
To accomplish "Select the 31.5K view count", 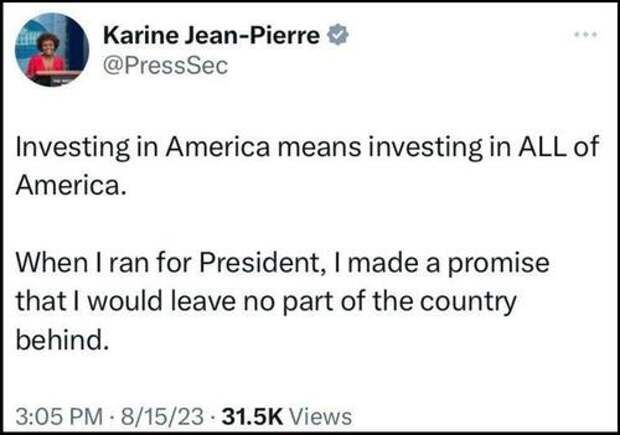I will coord(252,417).
